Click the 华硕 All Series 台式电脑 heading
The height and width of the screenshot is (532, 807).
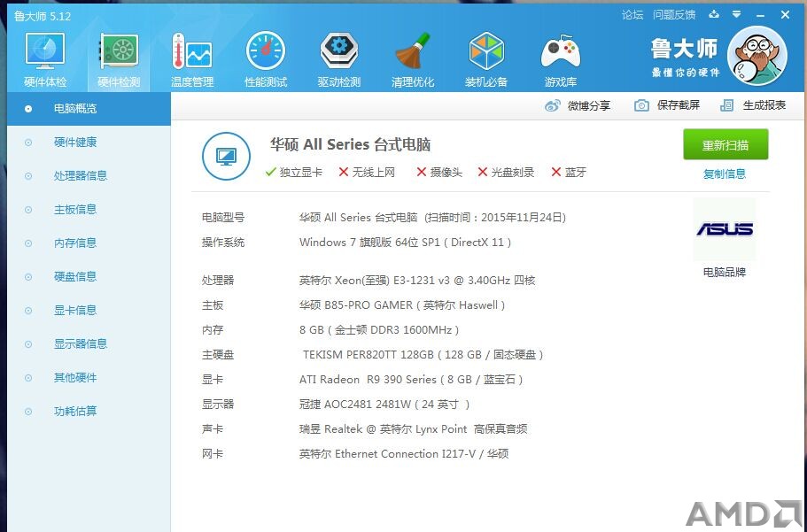tap(351, 144)
